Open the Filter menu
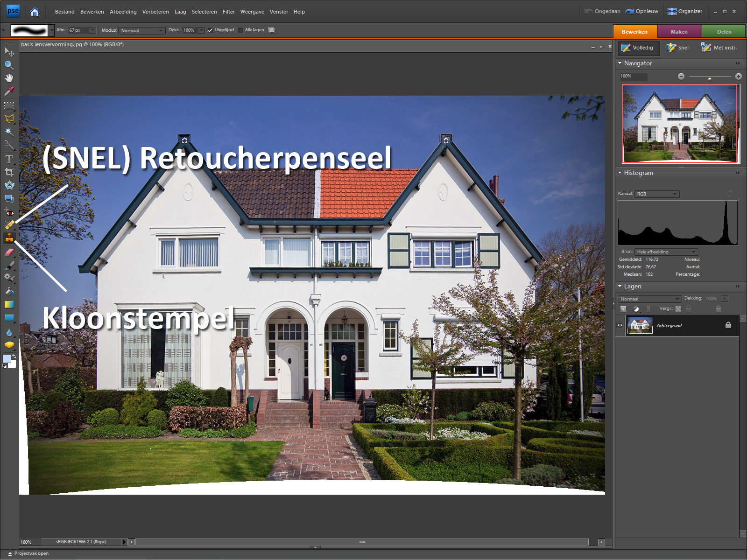 pos(228,12)
